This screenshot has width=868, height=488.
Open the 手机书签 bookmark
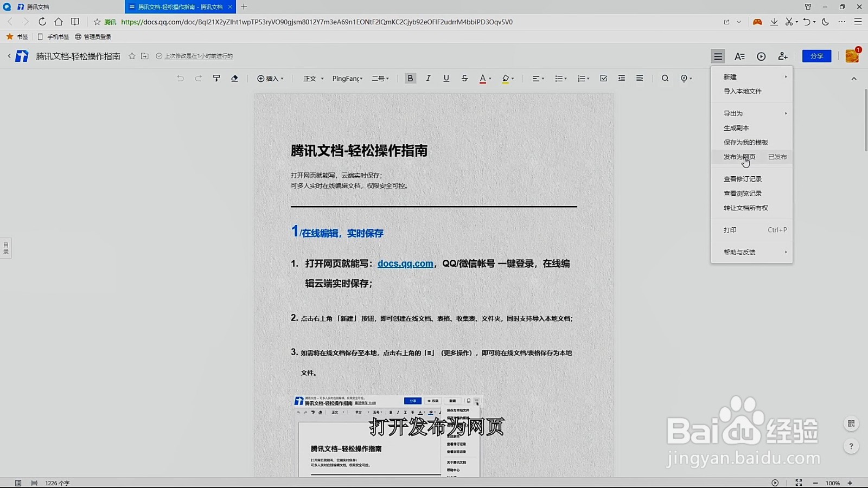53,37
